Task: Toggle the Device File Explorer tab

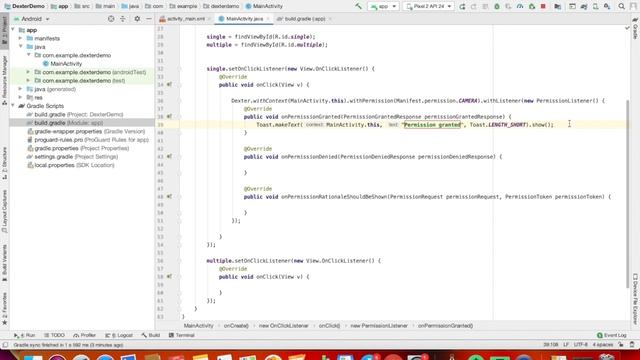Action: (635, 299)
